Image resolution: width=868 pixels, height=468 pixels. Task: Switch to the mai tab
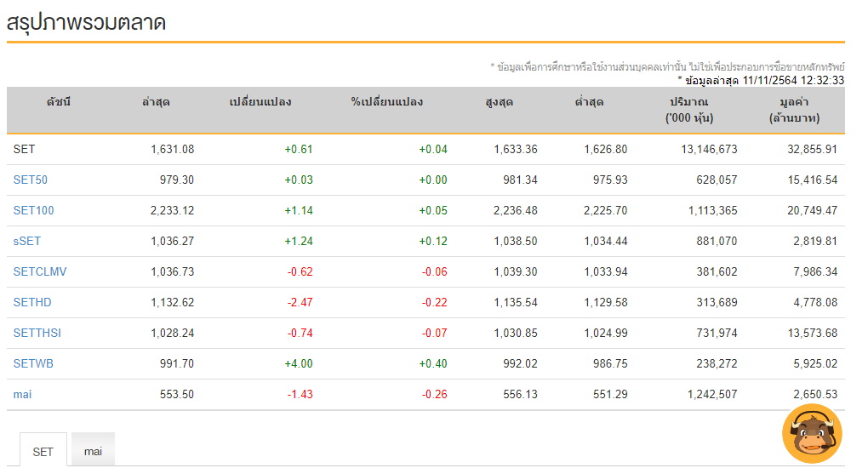(93, 451)
